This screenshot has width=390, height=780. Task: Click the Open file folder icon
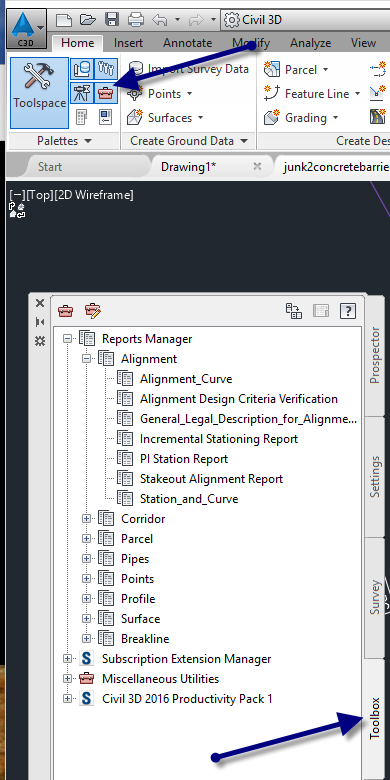point(87,20)
